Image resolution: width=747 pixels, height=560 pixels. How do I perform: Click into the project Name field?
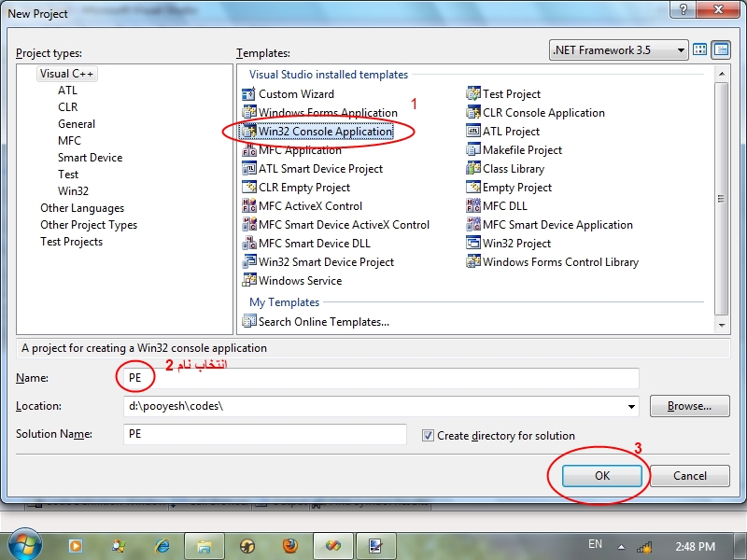pyautogui.click(x=381, y=378)
